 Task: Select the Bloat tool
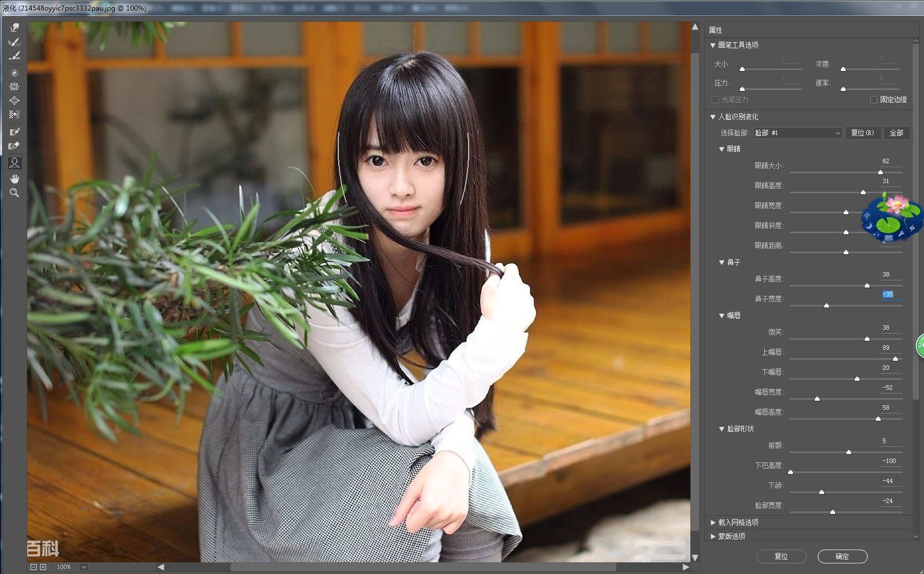click(x=14, y=100)
